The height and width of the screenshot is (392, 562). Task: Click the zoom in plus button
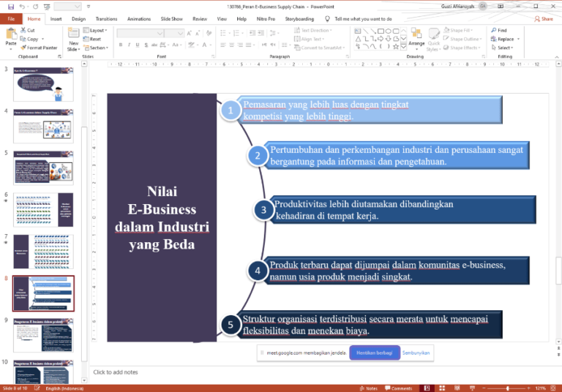(x=528, y=388)
